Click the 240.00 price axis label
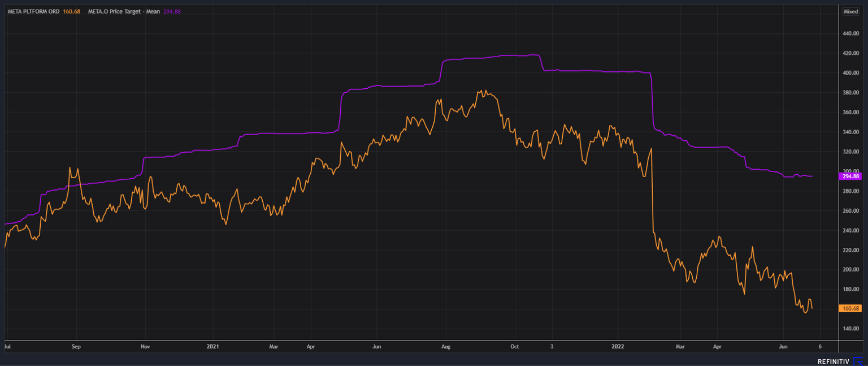 [850, 230]
